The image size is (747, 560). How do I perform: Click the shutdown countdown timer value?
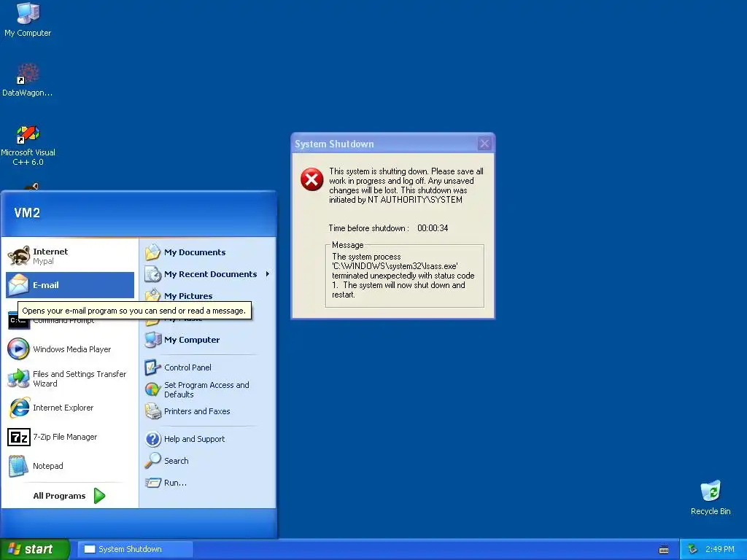(433, 228)
